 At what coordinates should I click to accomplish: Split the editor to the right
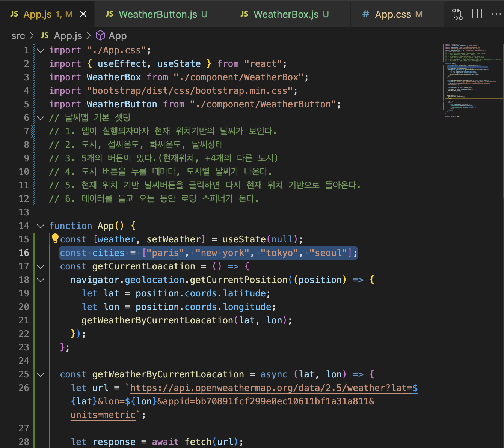477,14
